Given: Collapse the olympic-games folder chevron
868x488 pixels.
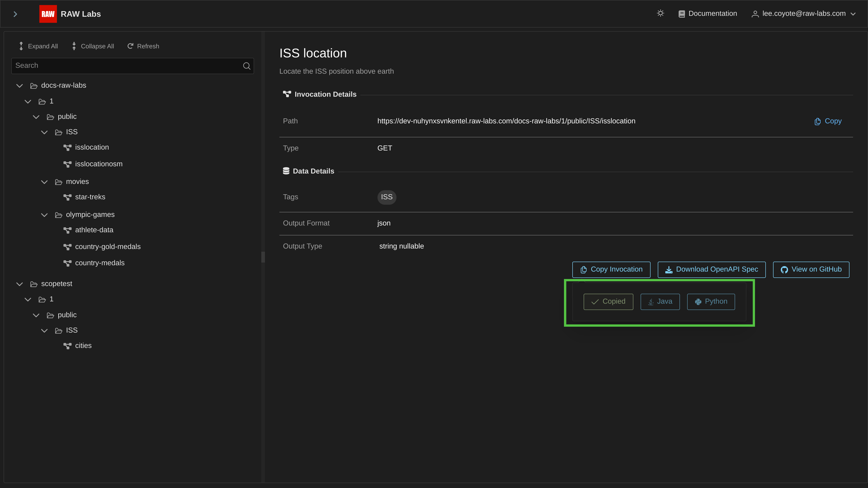Looking at the screenshot, I should (45, 215).
